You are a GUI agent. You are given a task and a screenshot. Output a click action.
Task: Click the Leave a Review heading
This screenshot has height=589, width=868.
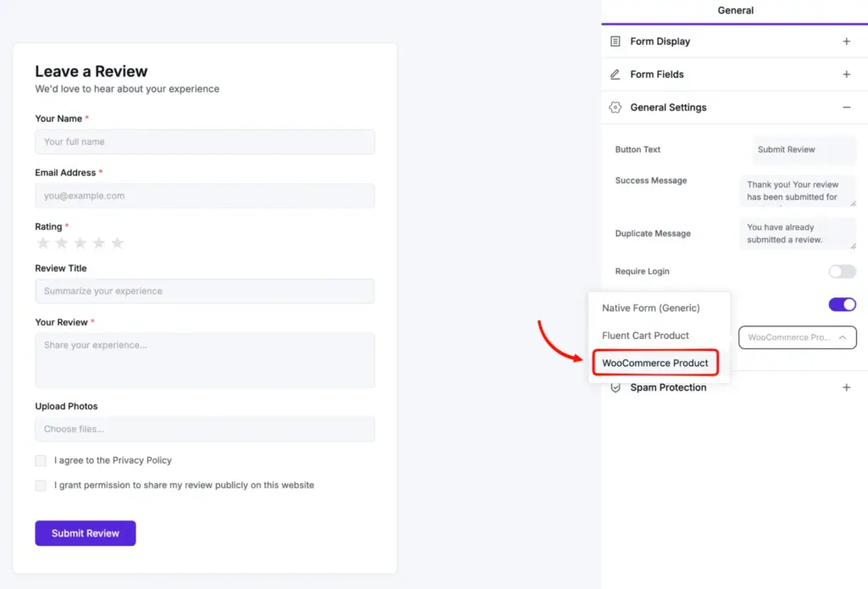coord(92,71)
